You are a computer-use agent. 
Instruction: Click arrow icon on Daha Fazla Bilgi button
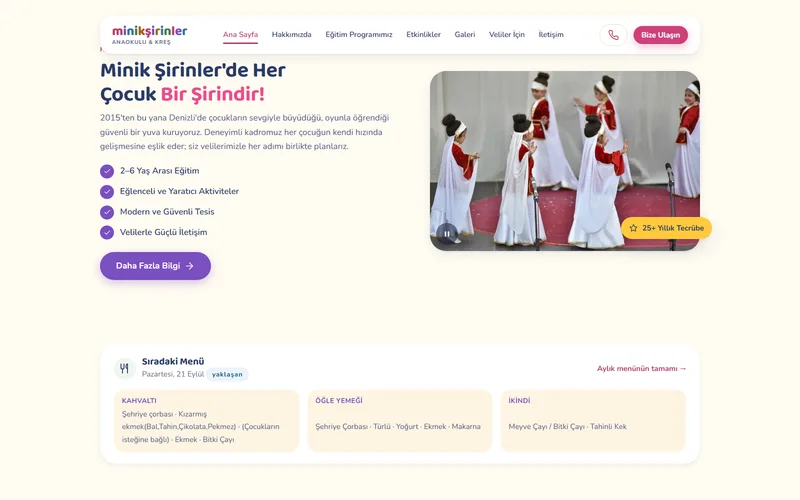190,266
